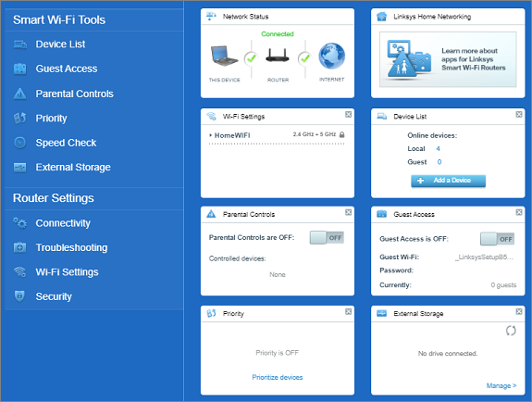Toggle Parental Controls OFF switch
Screen dimensions: 532x402
coord(327,237)
